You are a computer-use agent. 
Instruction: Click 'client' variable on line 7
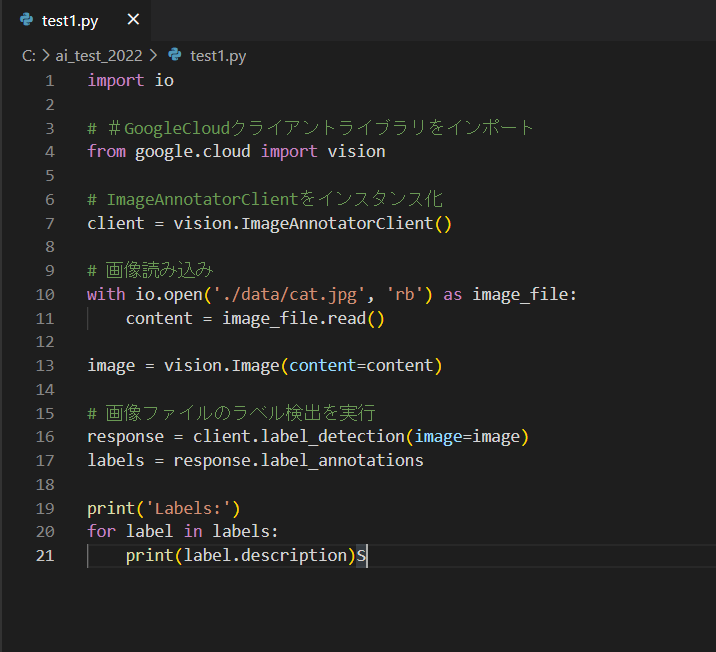pos(116,223)
